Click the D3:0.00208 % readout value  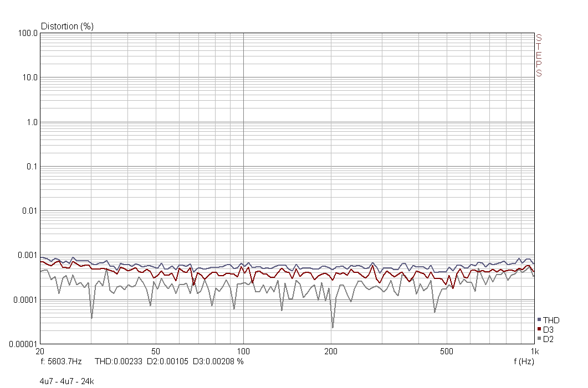point(218,361)
